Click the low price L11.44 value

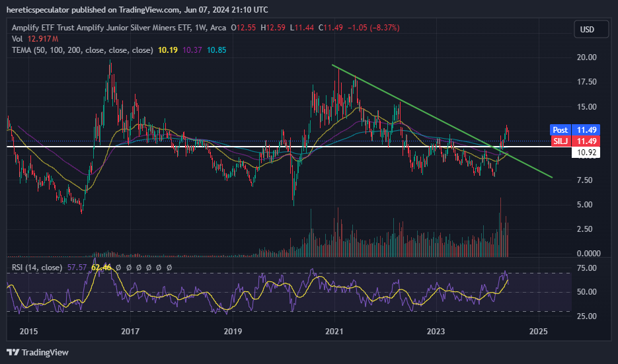click(302, 28)
